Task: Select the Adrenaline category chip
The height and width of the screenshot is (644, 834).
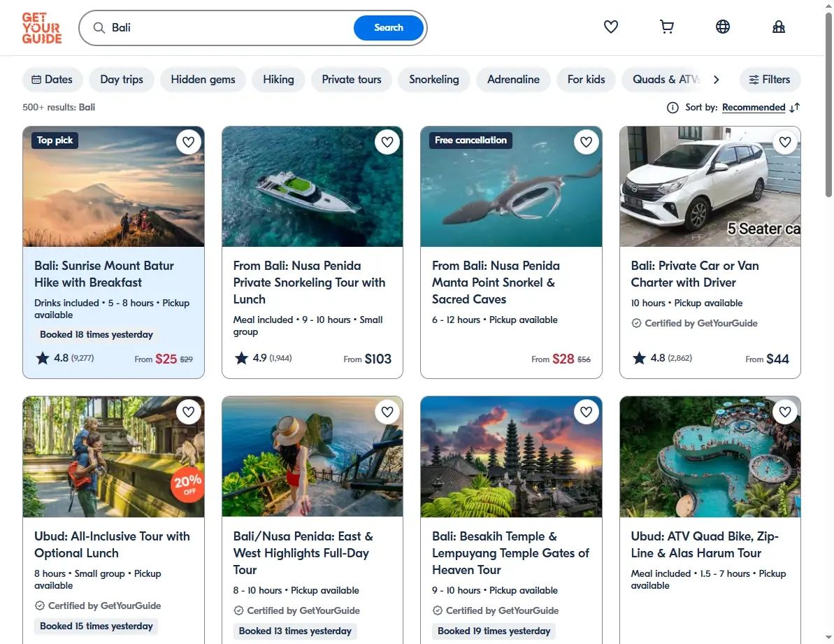Action: (513, 80)
